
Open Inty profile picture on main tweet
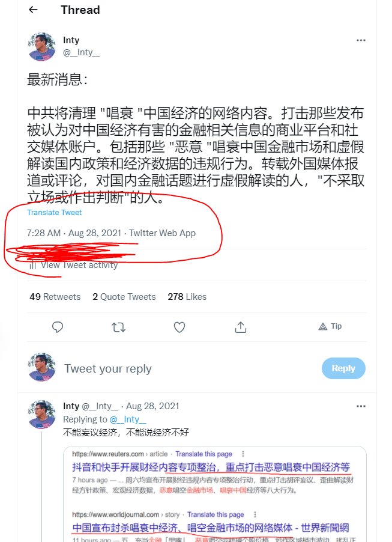coord(41,47)
